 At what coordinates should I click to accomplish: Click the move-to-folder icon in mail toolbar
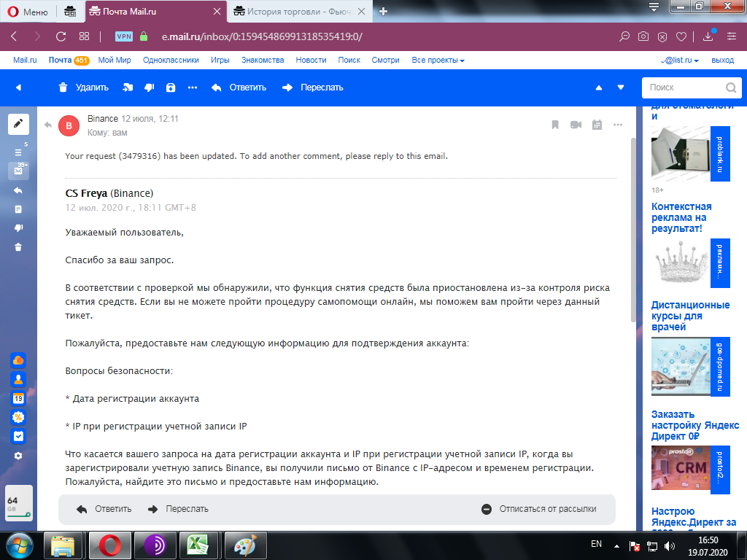128,87
